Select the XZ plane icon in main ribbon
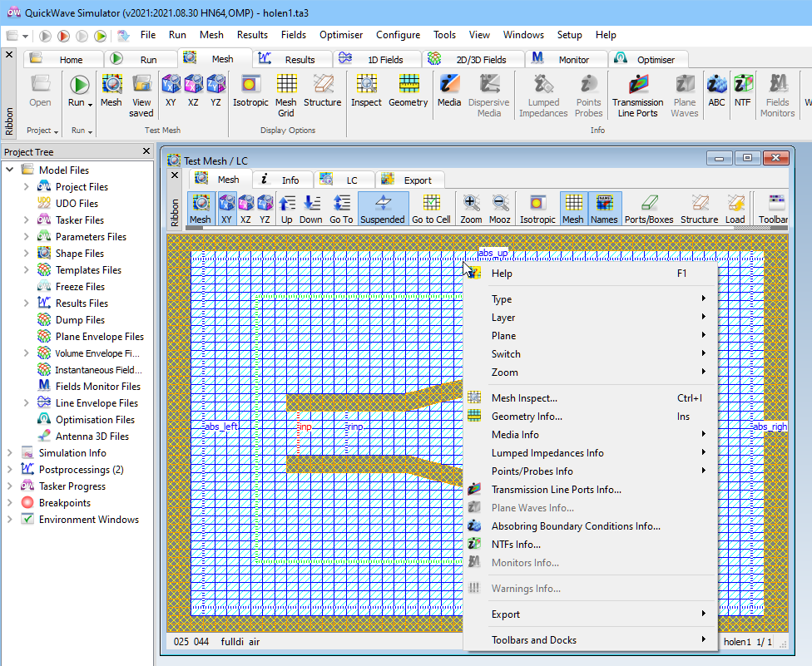The height and width of the screenshot is (666, 812). tap(193, 91)
